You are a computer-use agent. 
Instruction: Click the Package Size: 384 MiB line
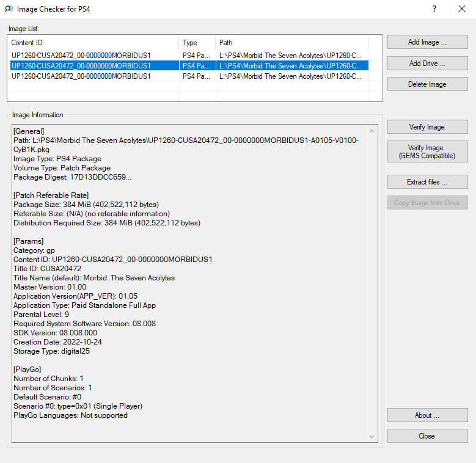point(86,205)
